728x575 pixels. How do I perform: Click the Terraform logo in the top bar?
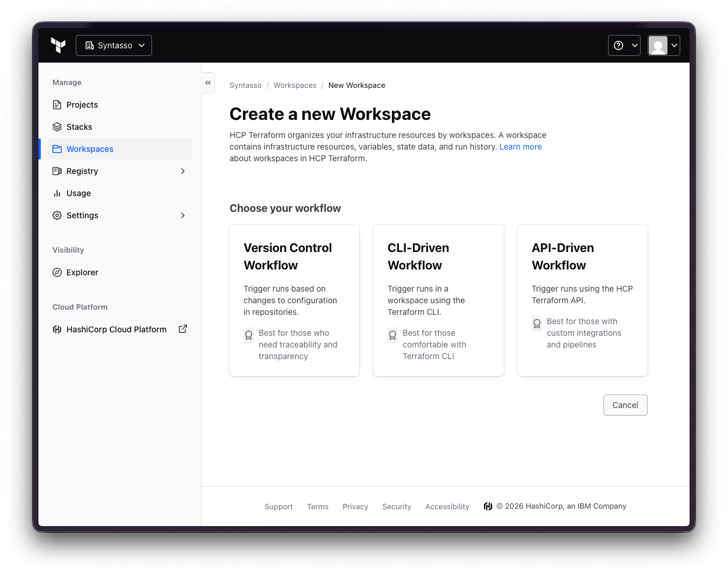click(58, 45)
